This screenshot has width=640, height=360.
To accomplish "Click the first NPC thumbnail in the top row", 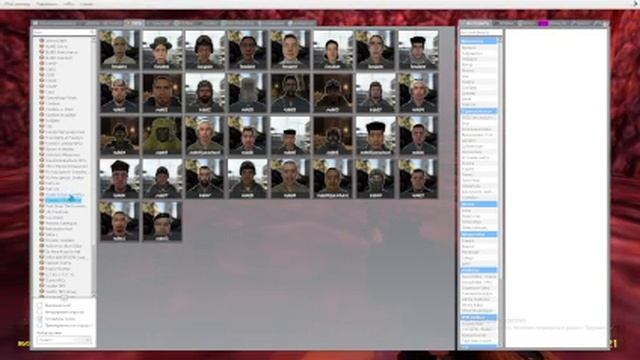I will (x=120, y=50).
